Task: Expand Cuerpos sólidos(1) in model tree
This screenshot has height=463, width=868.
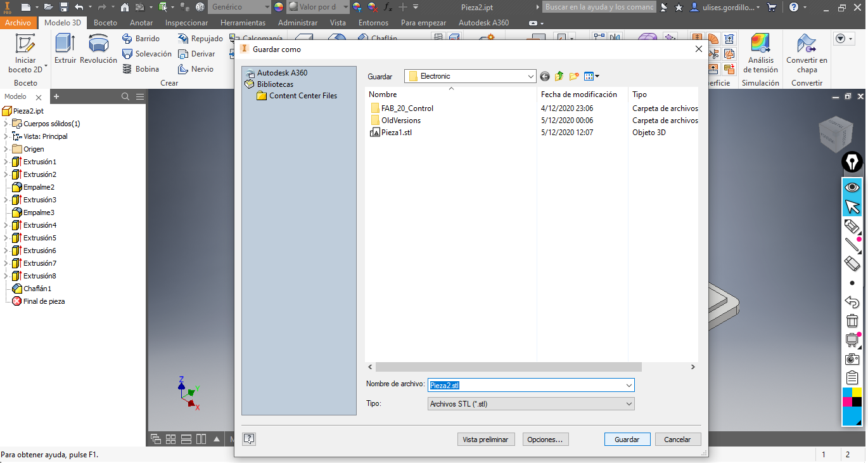Action: coord(6,124)
